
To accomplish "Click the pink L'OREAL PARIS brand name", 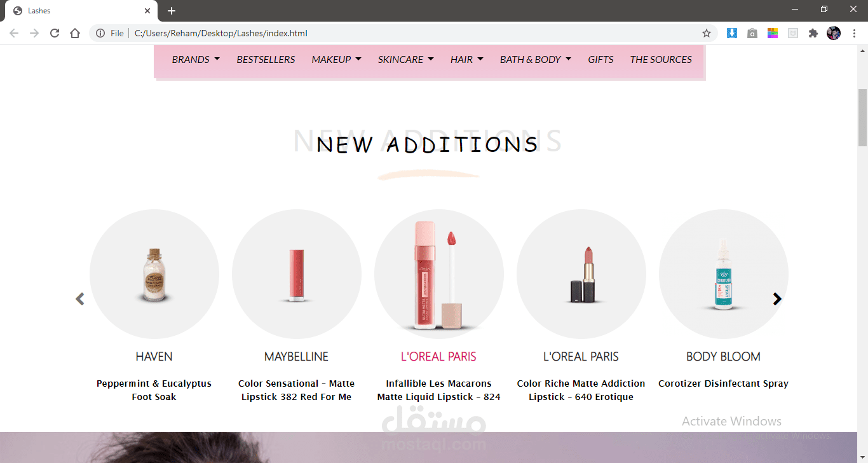I will tap(439, 357).
